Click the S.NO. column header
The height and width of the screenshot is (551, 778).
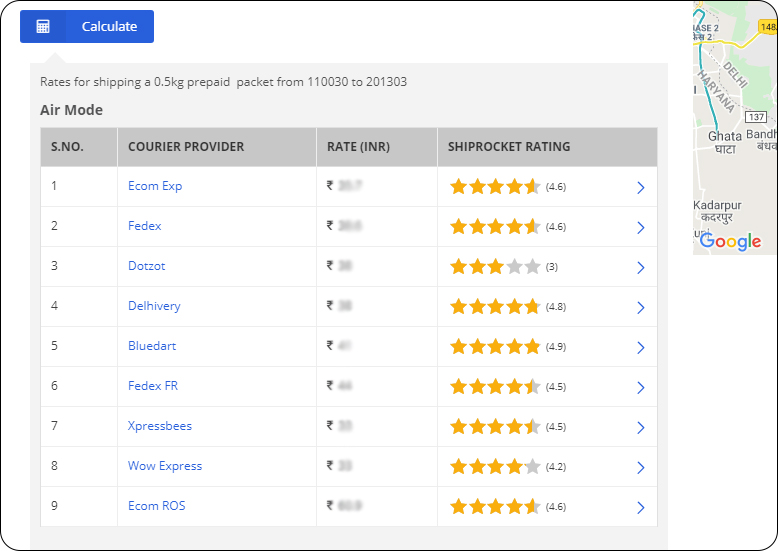(x=67, y=147)
